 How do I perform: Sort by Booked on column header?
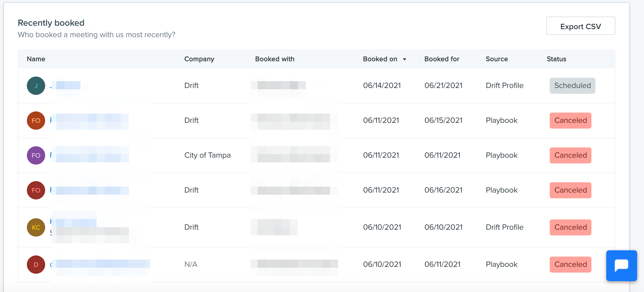(380, 59)
